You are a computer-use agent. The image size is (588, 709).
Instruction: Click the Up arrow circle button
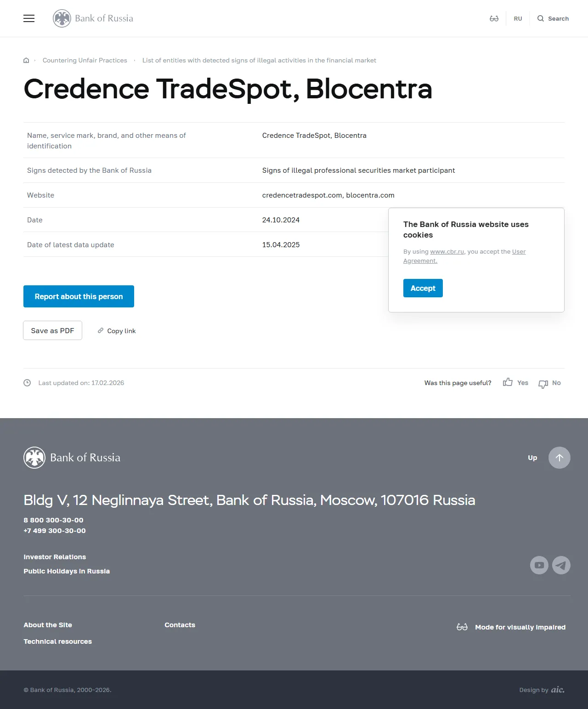point(560,458)
